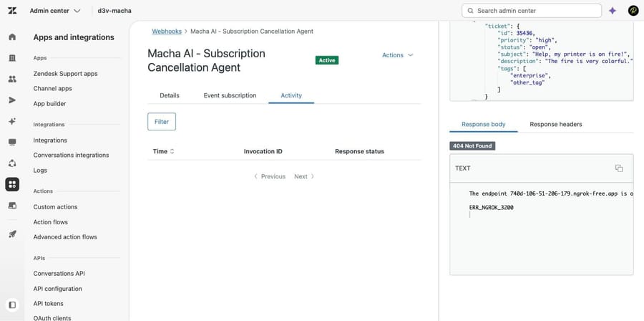Click the TEXT label in response panel

463,168
